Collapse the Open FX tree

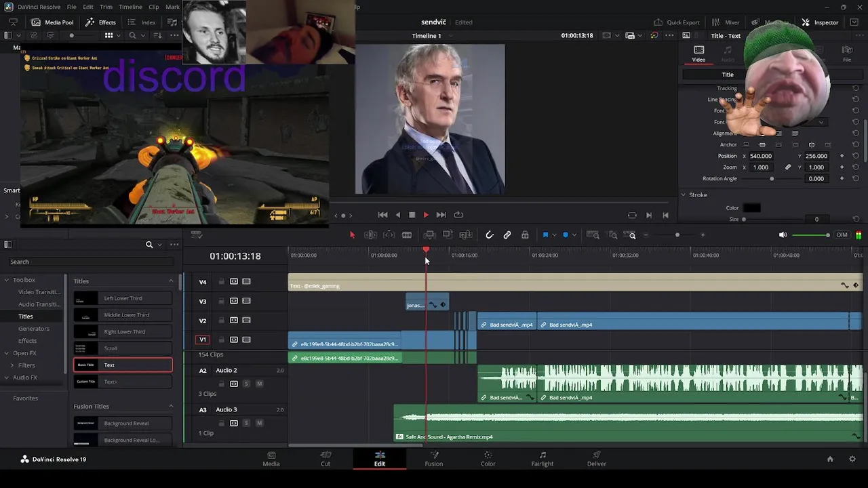(x=7, y=353)
